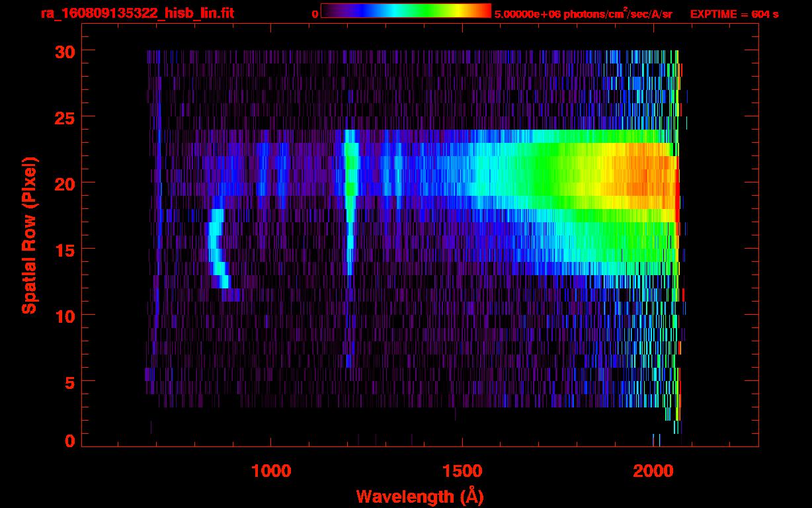The height and width of the screenshot is (508, 812).
Task: Click the Spatial Row (Pixel) axis title
Action: pos(29,235)
